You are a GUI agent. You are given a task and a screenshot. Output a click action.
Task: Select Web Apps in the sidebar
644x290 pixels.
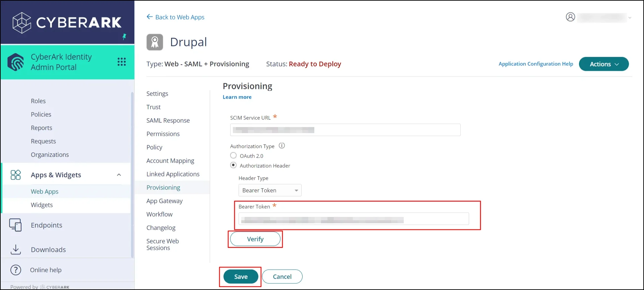pos(45,191)
